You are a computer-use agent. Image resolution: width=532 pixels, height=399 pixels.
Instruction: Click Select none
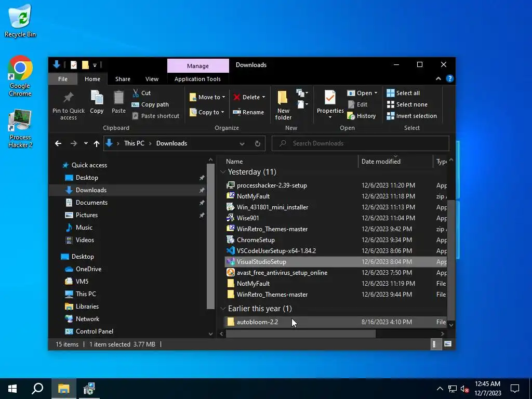tap(407, 104)
